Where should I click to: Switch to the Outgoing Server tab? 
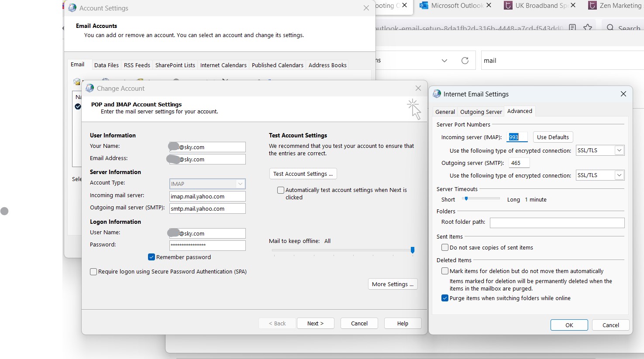click(x=481, y=112)
